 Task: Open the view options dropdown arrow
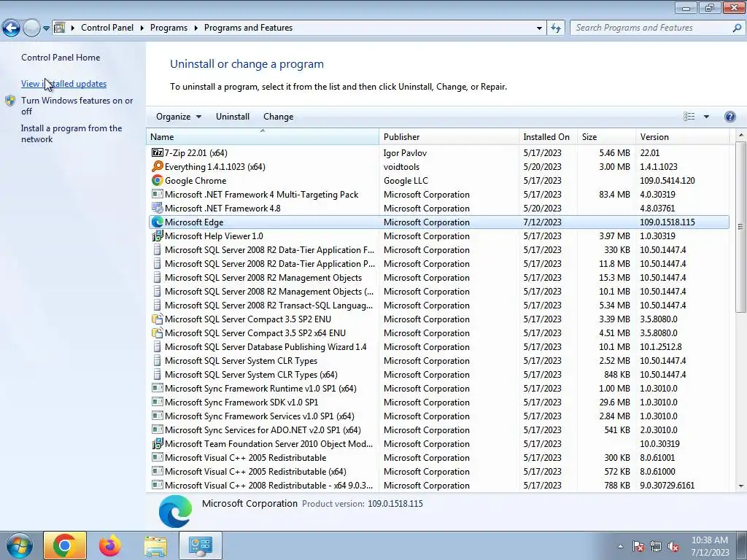pyautogui.click(x=706, y=117)
